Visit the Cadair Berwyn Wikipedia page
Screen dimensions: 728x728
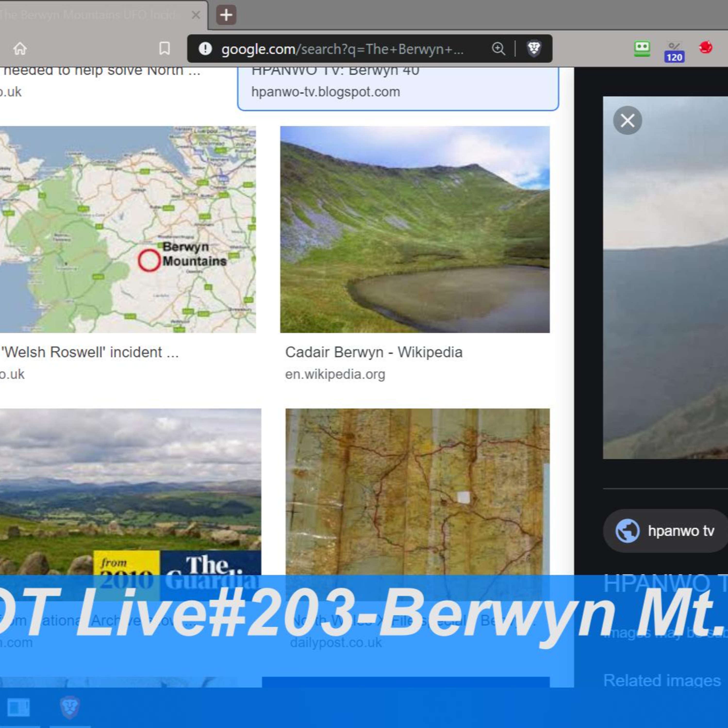tap(374, 352)
